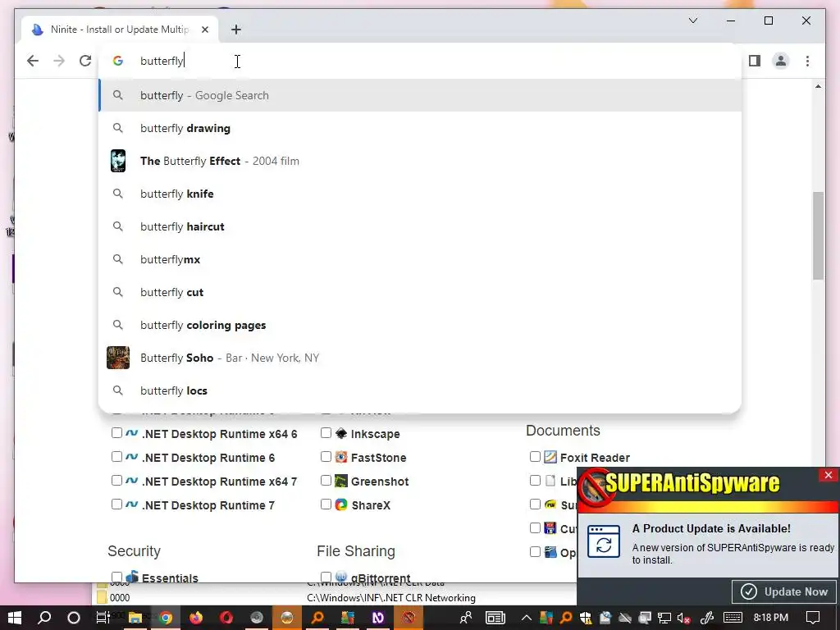Viewport: 840px width, 630px height.
Task: Open SUPERAntiSpyware taskbar button
Action: 409,618
